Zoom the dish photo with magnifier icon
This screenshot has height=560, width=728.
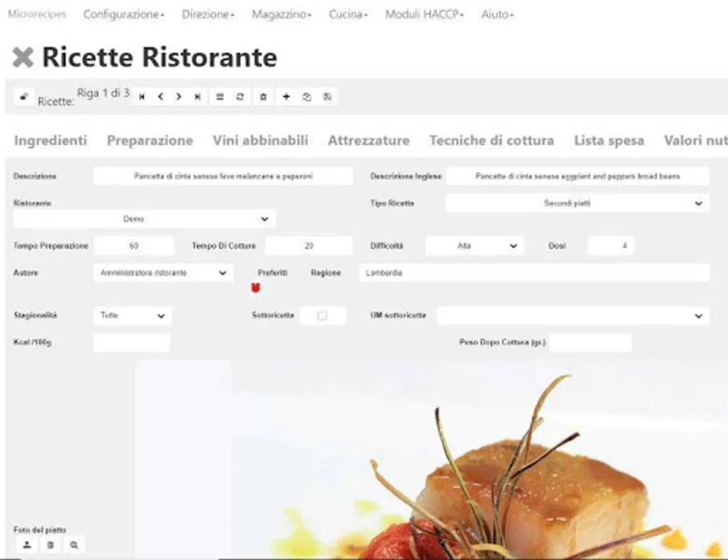coord(74,545)
